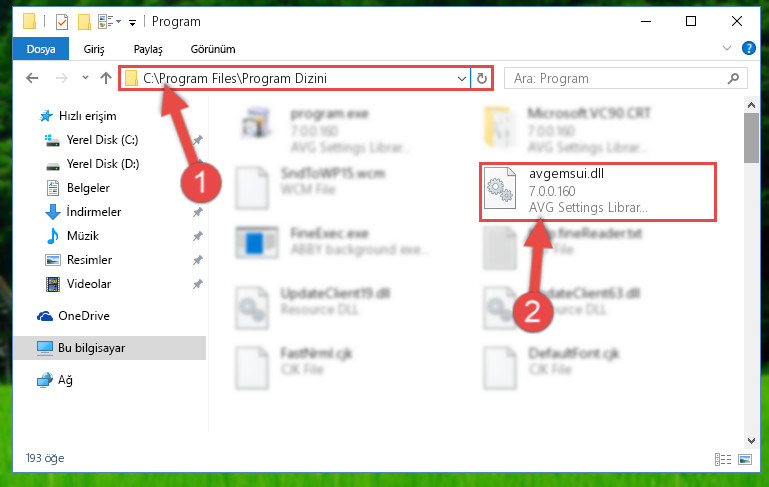Select the avgemsui.dll file

[x=597, y=192]
